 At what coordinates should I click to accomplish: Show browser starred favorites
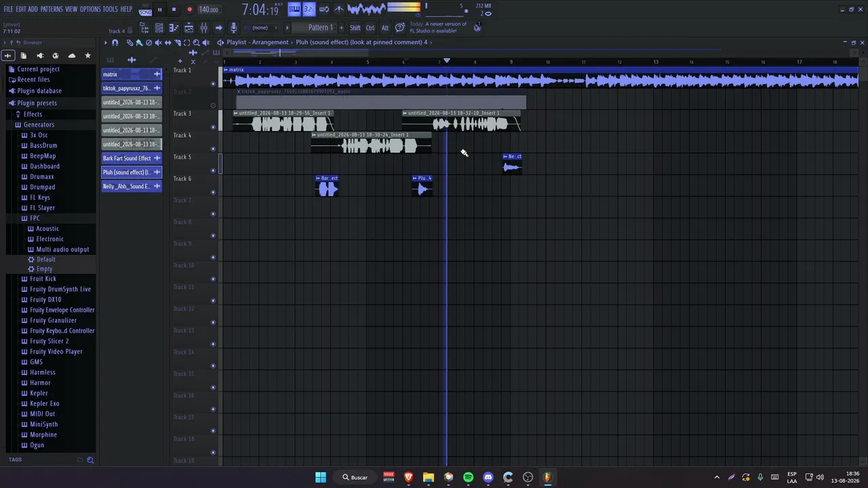(87, 56)
